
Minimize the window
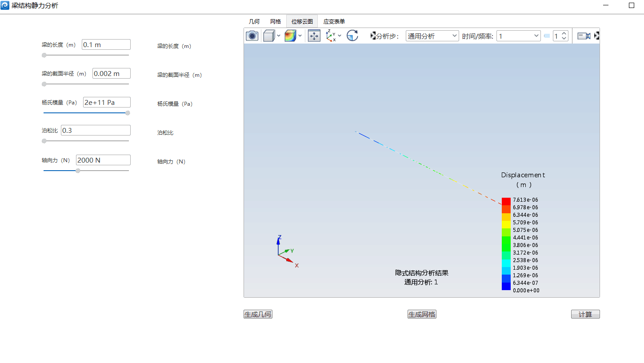(x=606, y=6)
